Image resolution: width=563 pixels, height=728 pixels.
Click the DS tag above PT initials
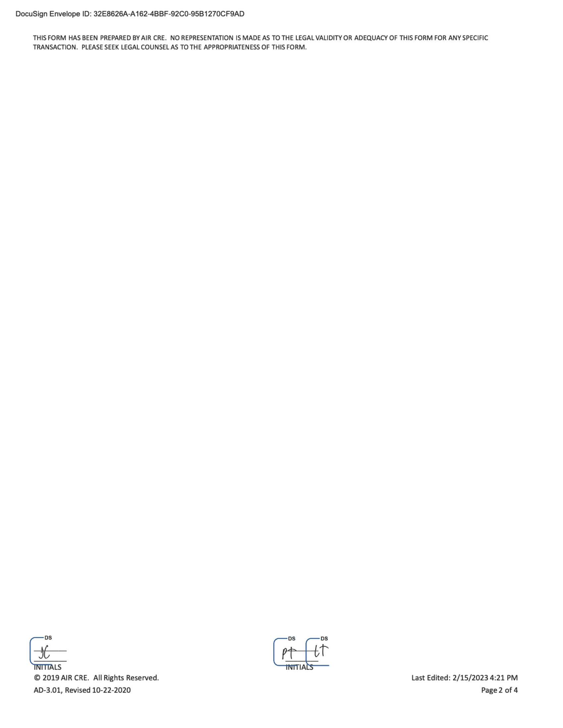291,639
